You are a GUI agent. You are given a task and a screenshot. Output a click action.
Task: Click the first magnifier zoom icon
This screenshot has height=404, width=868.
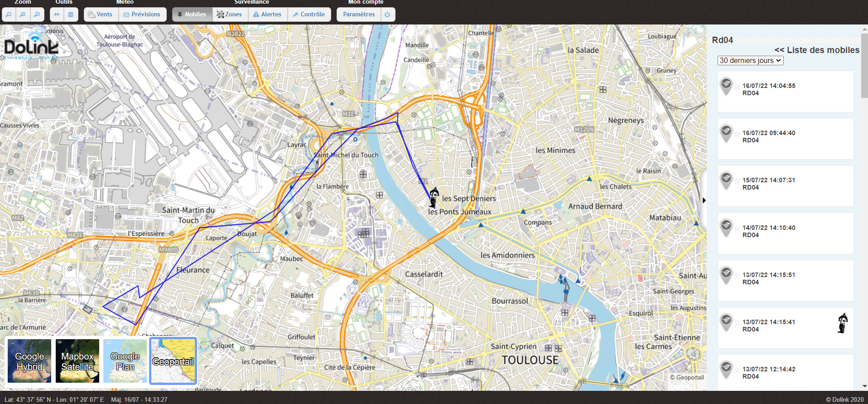tap(9, 15)
